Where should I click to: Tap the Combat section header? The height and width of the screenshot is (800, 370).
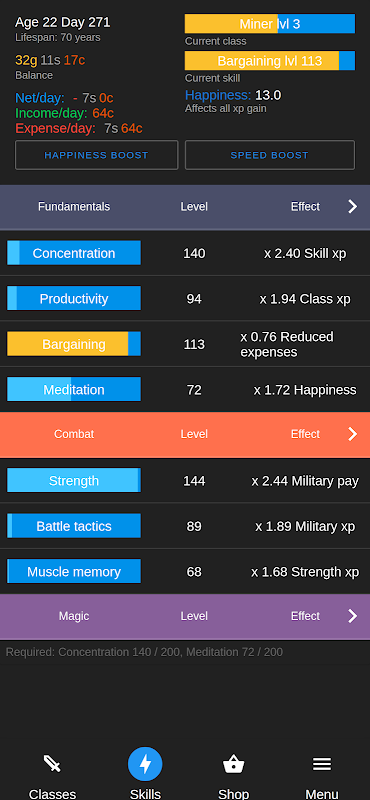coord(185,434)
